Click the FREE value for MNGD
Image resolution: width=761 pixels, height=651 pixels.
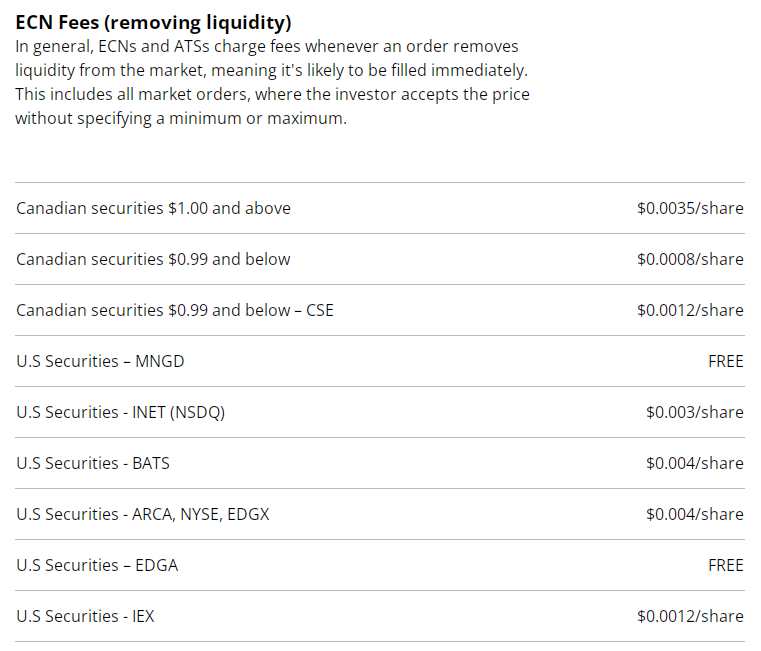(725, 361)
